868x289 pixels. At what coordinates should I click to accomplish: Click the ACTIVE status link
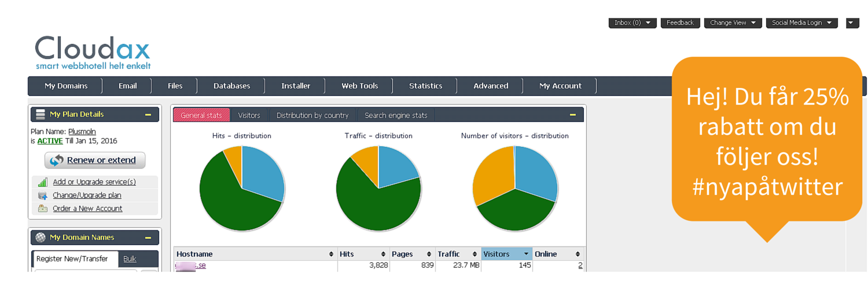click(50, 141)
